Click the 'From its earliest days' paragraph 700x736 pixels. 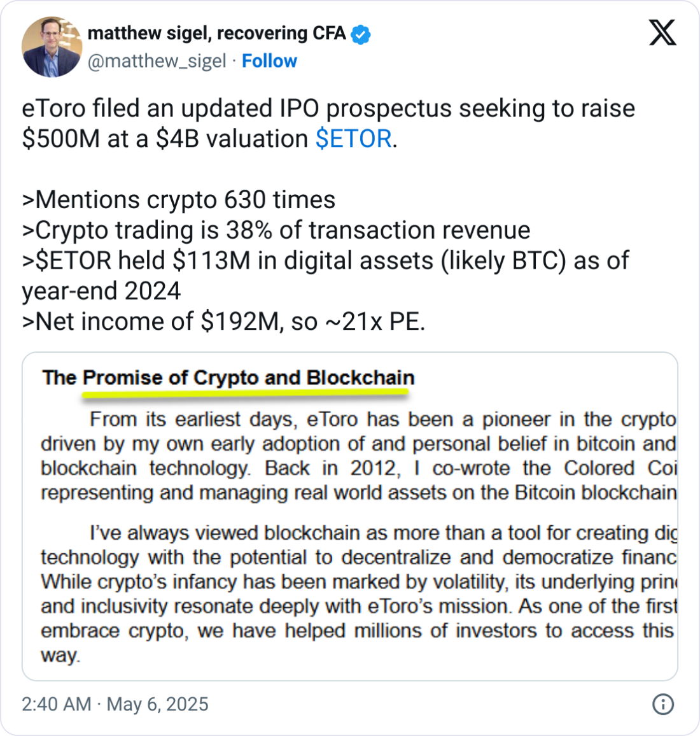coord(358,456)
